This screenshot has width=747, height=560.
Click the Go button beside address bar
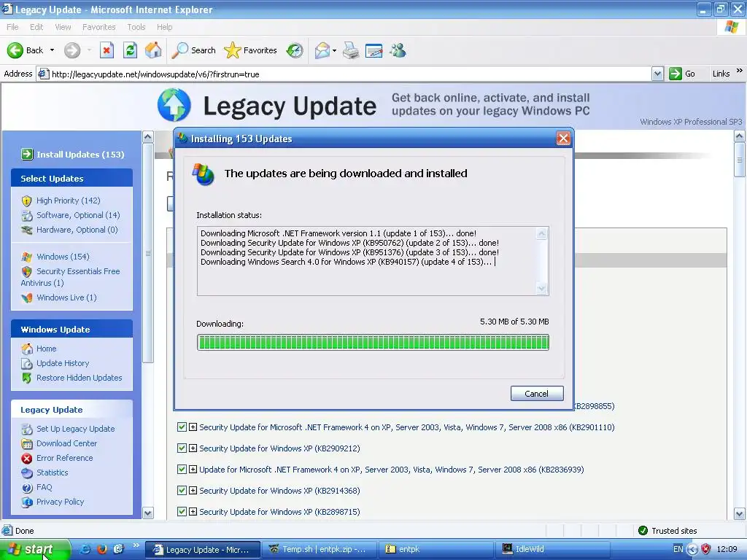(683, 74)
